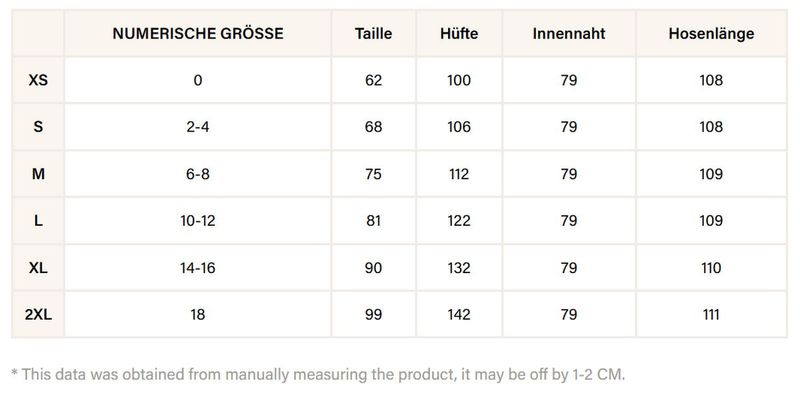Click the S size row label
800x399 pixels.
click(38, 127)
